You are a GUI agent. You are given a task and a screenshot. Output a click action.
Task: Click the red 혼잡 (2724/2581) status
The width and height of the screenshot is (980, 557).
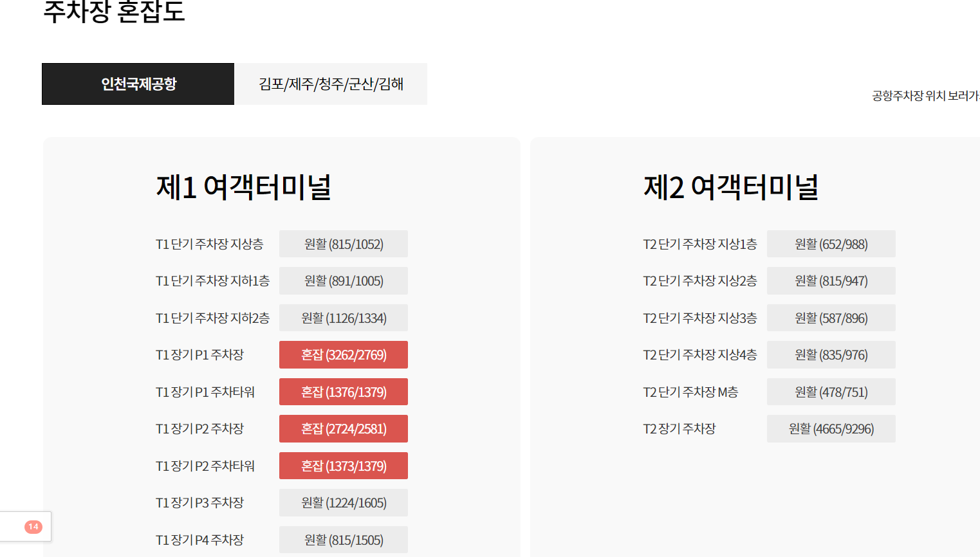pyautogui.click(x=344, y=429)
